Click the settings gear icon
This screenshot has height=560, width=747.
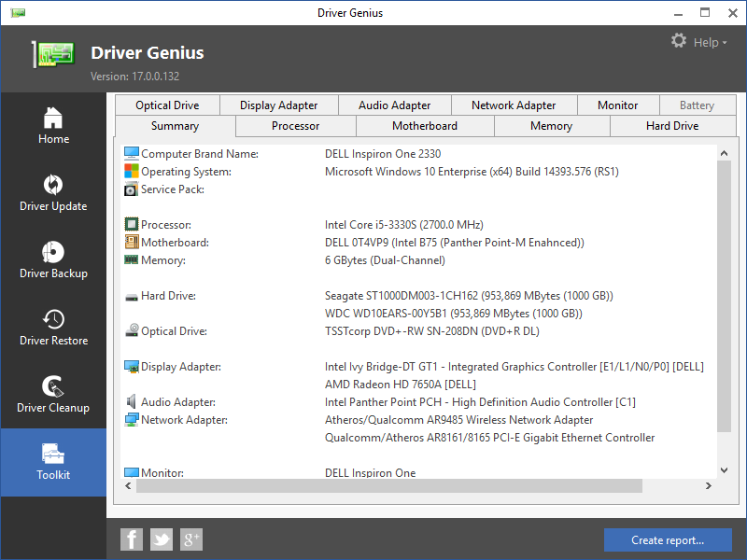click(679, 40)
